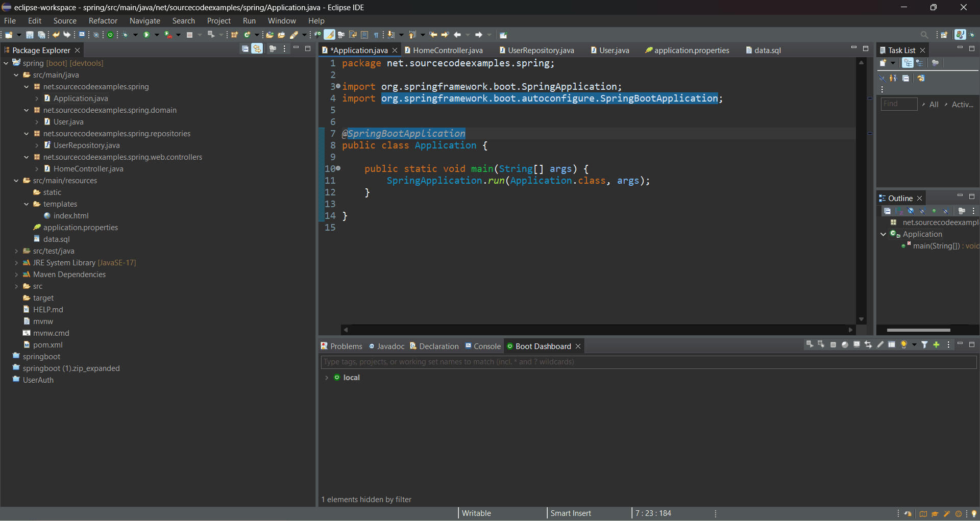Click the Debug bug icon in the main toolbar
This screenshot has height=521, width=980.
125,35
